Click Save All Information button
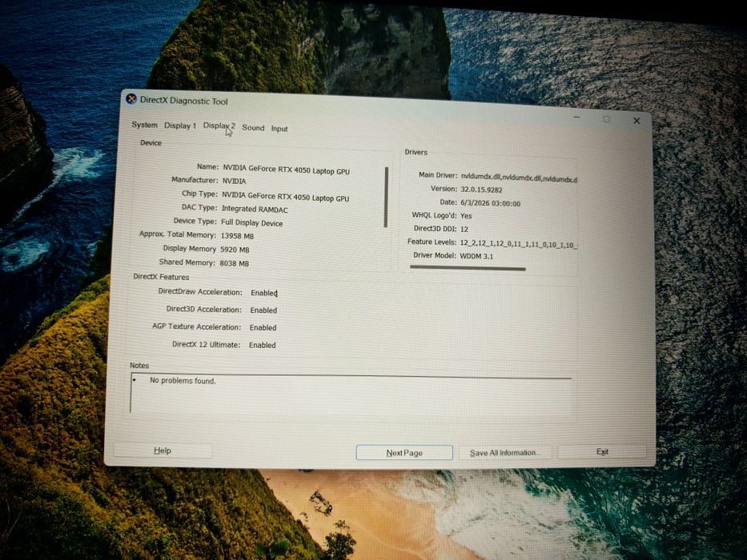747x560 pixels. click(x=504, y=452)
